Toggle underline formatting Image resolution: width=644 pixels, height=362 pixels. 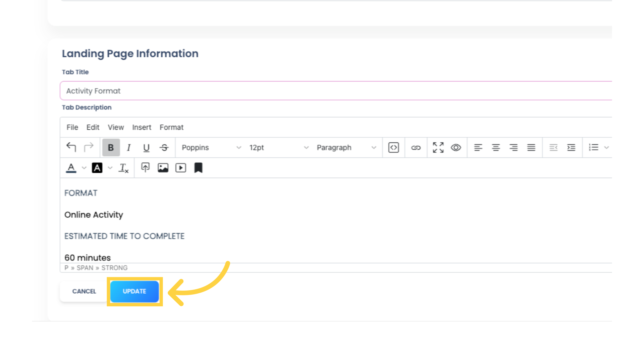tap(146, 147)
